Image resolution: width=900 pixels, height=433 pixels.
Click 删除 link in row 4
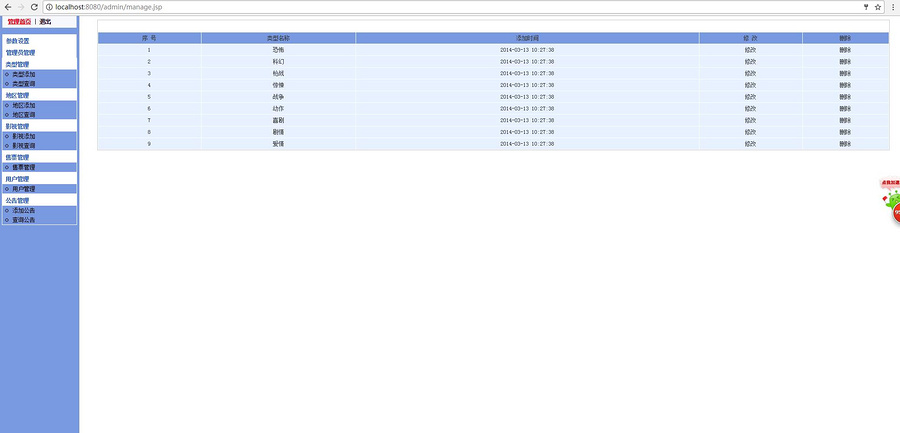click(845, 85)
